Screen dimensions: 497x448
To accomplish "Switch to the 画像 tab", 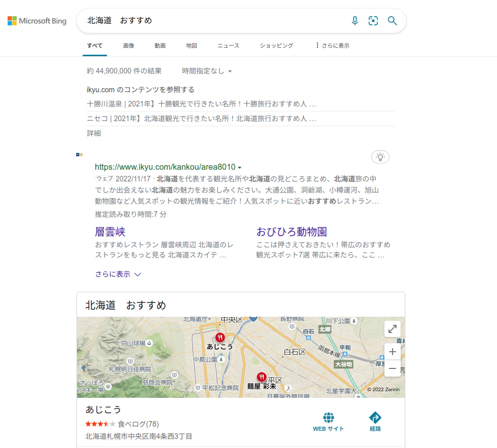I will [x=129, y=46].
